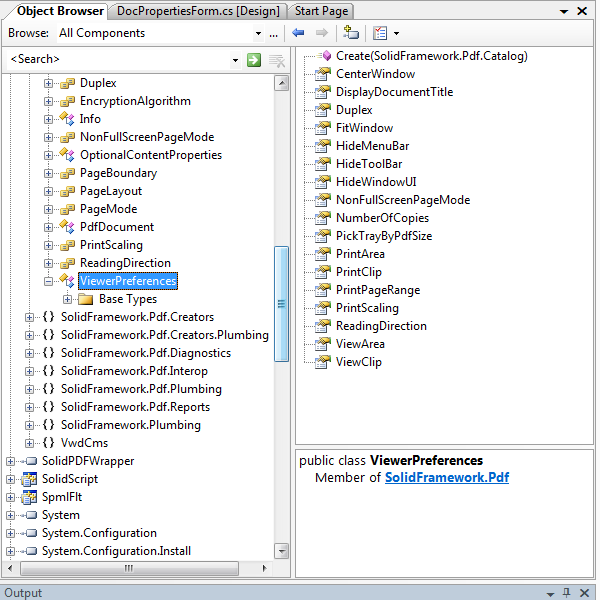Click the OptionalContentProperties class icon

[x=67, y=155]
